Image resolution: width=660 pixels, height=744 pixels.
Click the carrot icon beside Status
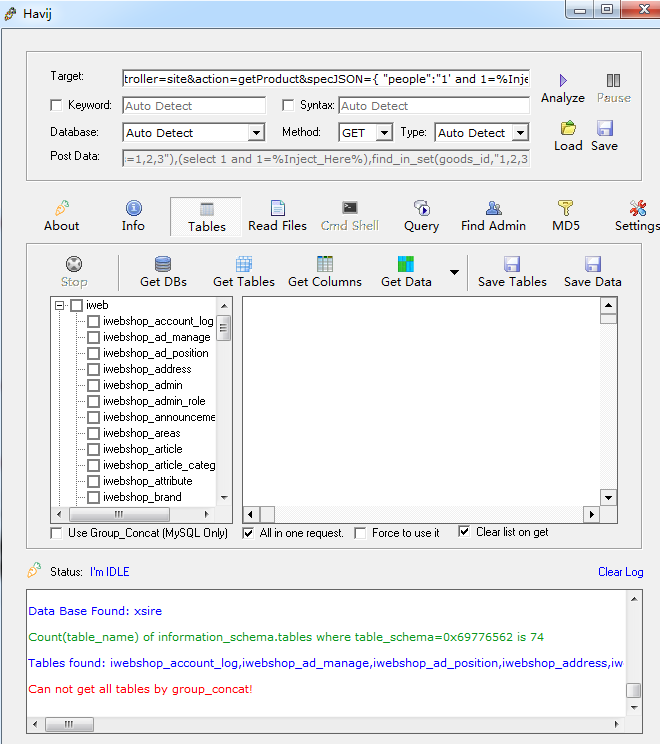pyautogui.click(x=34, y=570)
